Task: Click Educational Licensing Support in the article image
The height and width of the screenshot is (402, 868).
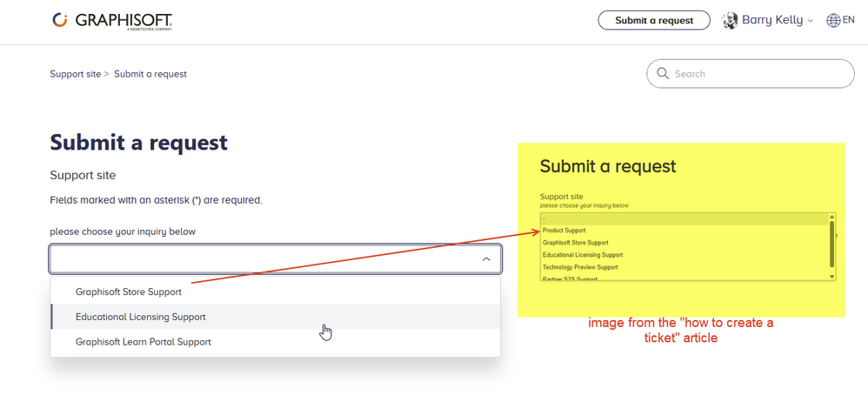Action: click(583, 255)
